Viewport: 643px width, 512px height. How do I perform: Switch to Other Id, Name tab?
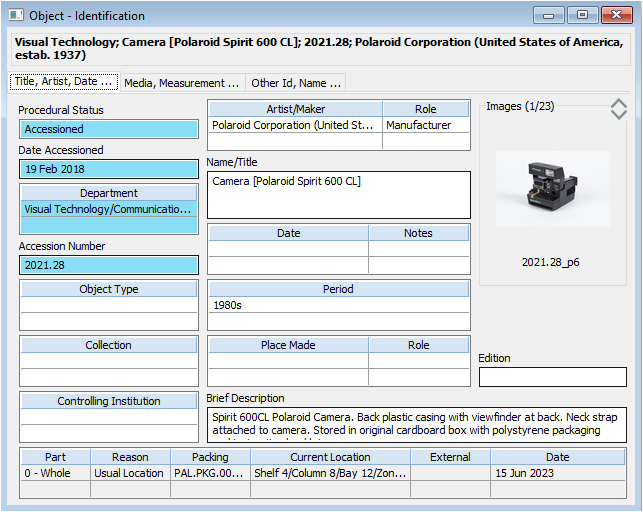coord(296,83)
